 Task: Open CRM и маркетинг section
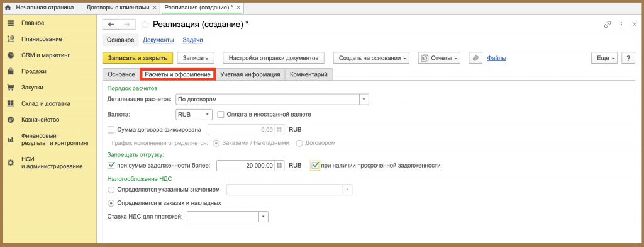point(46,55)
